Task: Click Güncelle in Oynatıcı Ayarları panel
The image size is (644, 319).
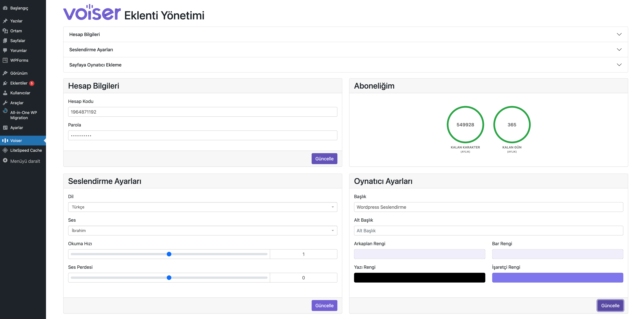Action: pyautogui.click(x=610, y=306)
